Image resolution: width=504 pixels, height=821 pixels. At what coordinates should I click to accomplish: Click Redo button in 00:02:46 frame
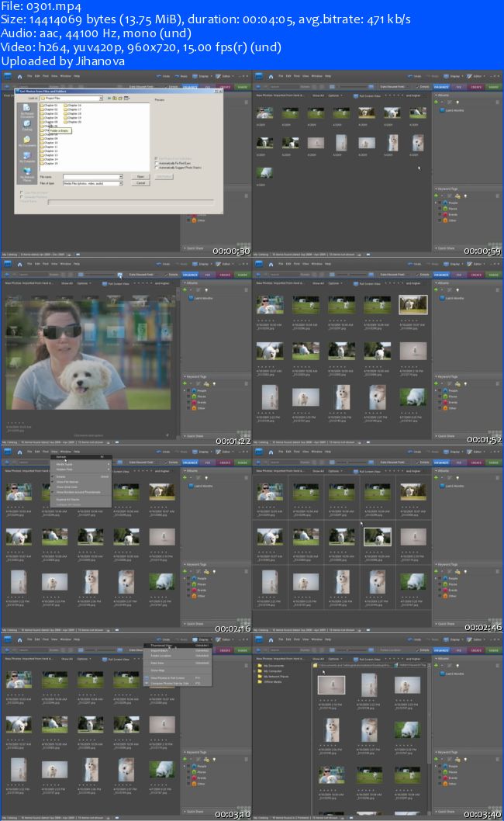coord(433,452)
